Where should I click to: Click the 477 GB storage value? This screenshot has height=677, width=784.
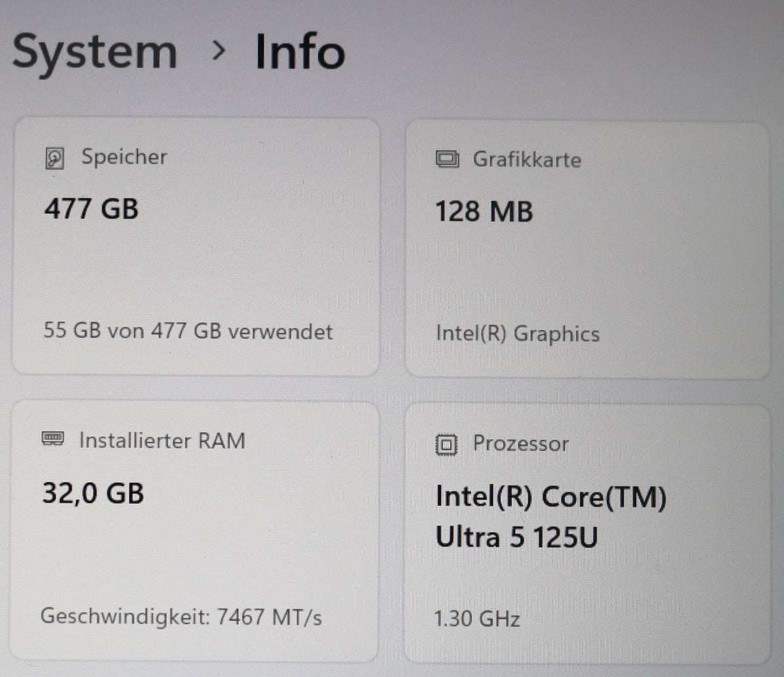pos(91,210)
